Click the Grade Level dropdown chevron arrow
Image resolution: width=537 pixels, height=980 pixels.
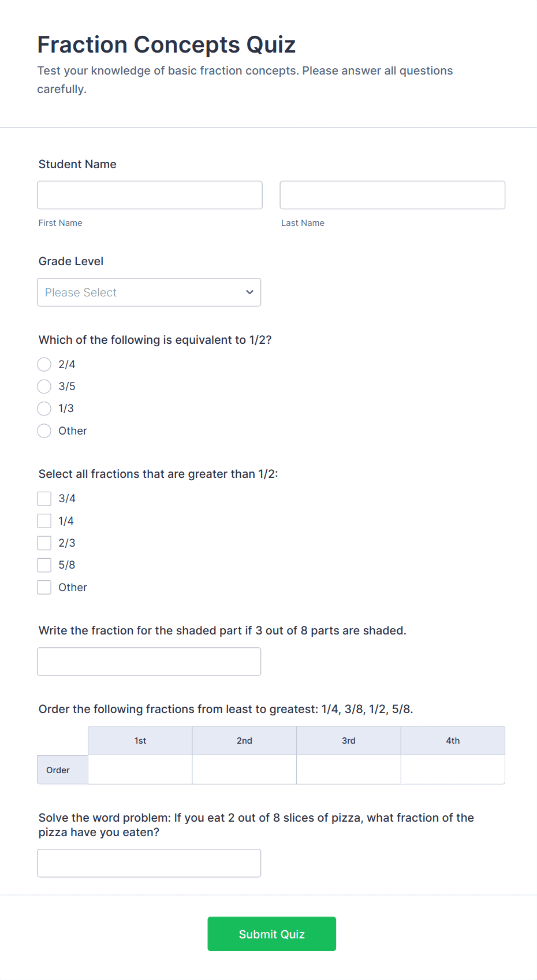249,292
